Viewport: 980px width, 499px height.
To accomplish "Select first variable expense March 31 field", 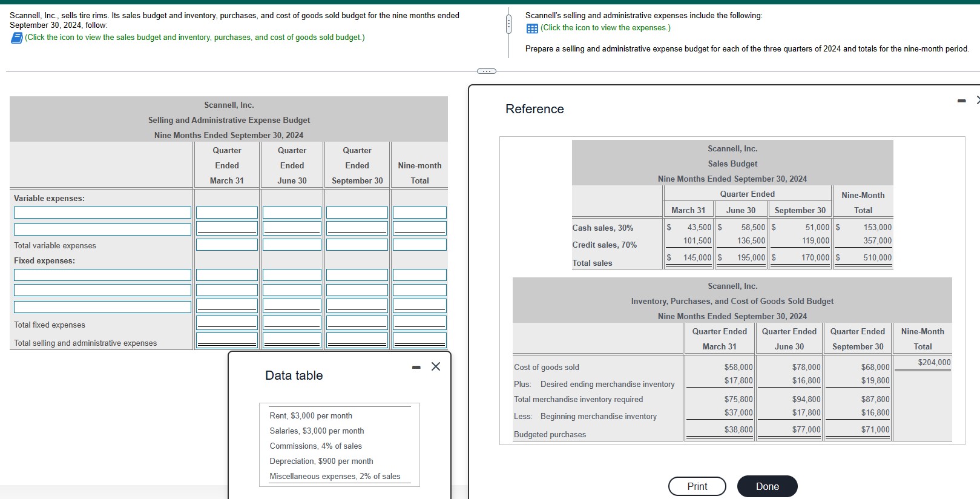I will [227, 213].
